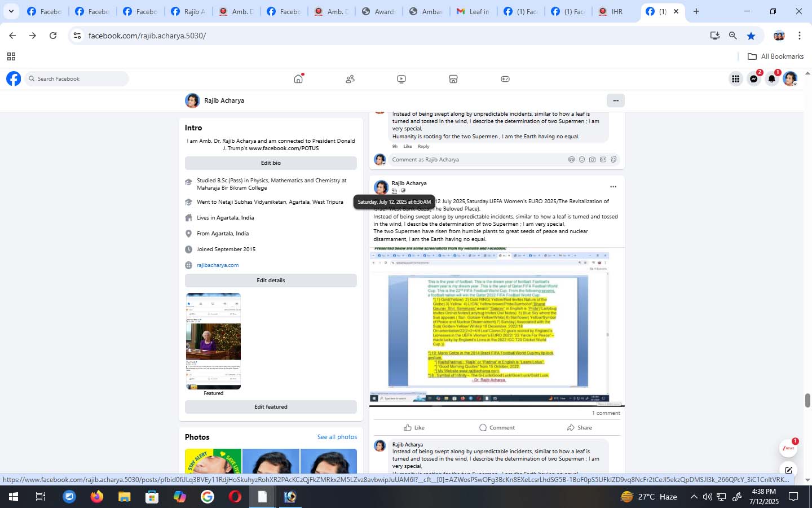
Task: Click Edit featured button
Action: coord(271,406)
